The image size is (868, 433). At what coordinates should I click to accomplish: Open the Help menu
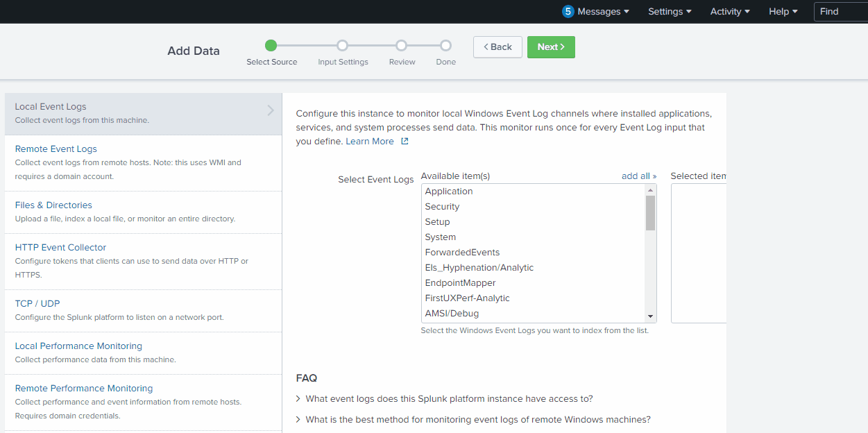[x=783, y=11]
